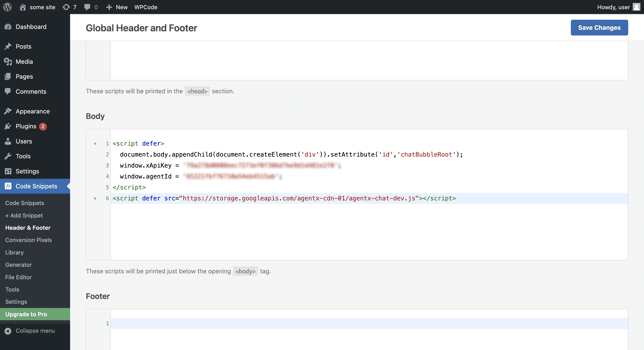Open the Users menu item
644x350 pixels.
(x=35, y=141)
